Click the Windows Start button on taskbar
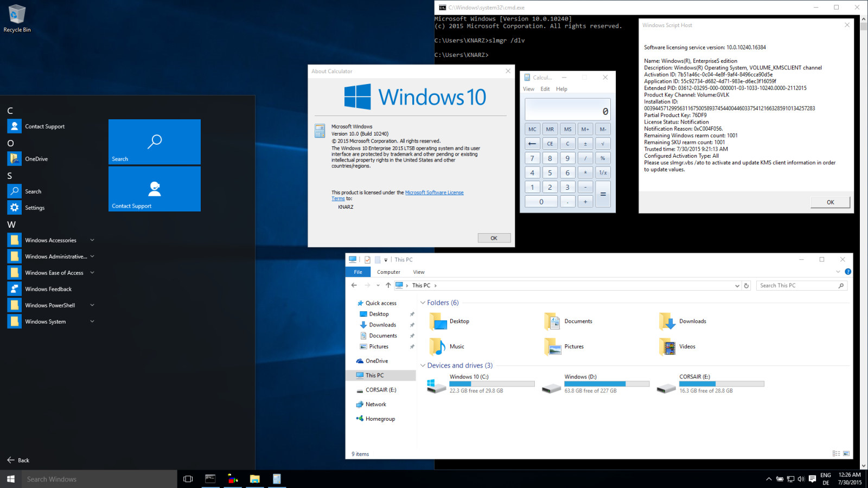868x488 pixels. [x=11, y=479]
